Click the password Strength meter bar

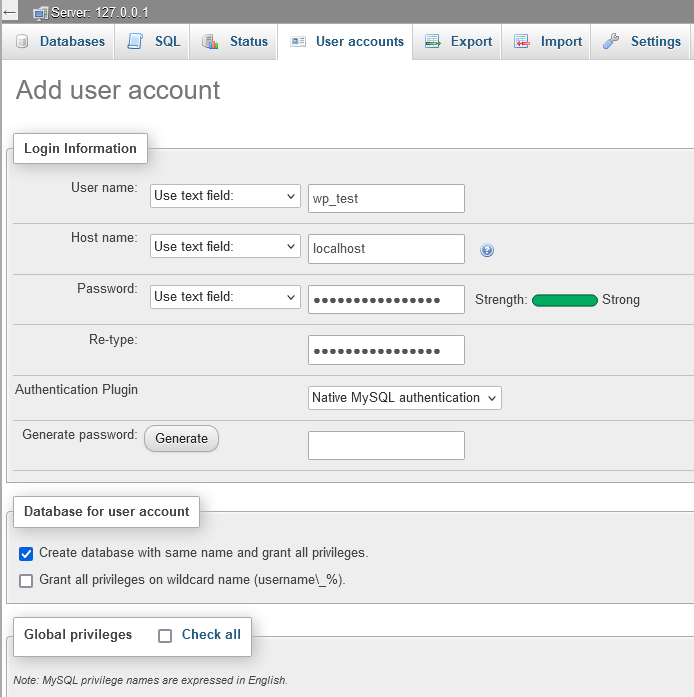point(565,300)
